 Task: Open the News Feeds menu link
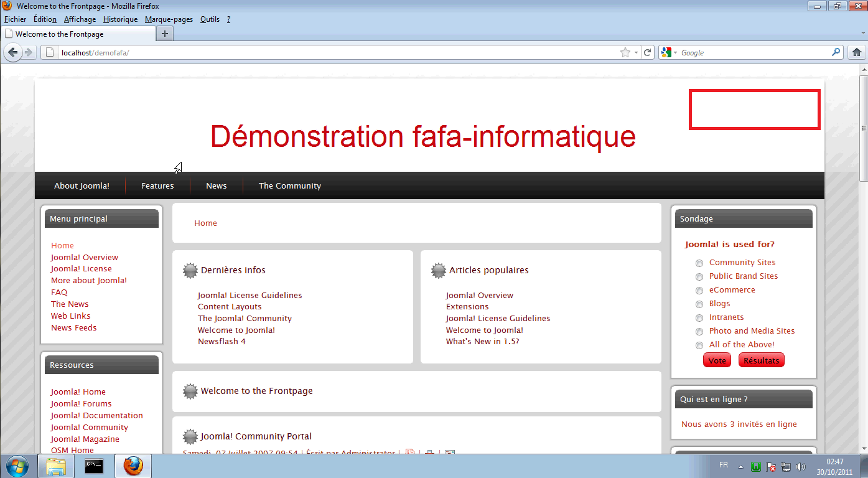(74, 328)
